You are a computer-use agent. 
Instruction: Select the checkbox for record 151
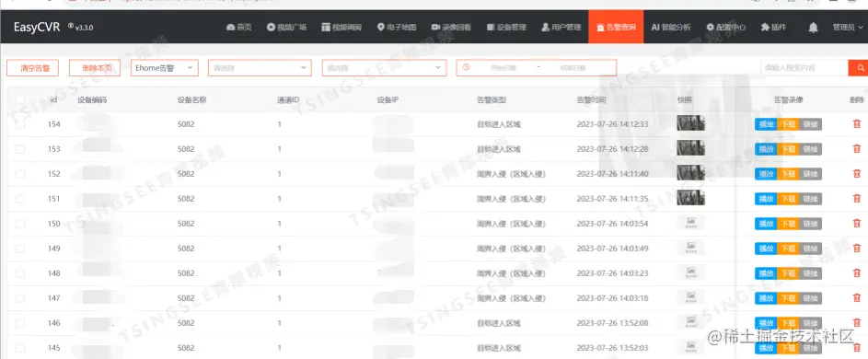pos(20,199)
